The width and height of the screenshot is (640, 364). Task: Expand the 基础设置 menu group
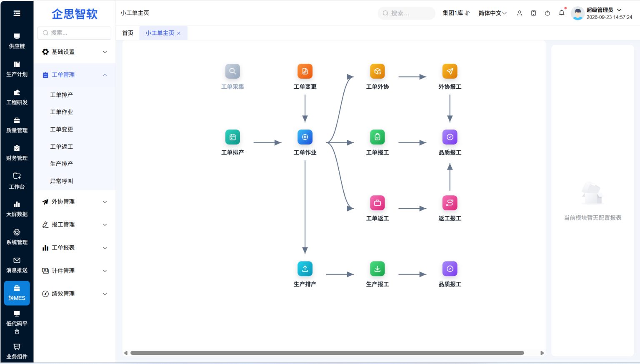point(75,52)
